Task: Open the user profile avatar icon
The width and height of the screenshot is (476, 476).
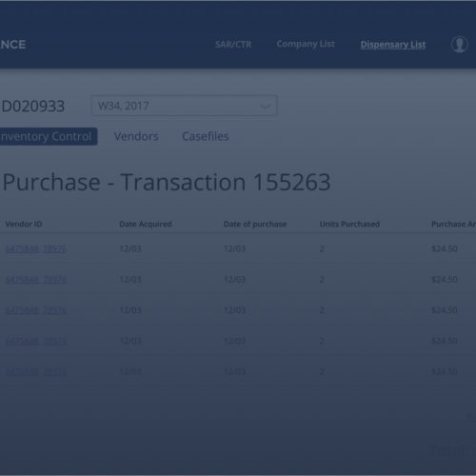Action: (460, 45)
